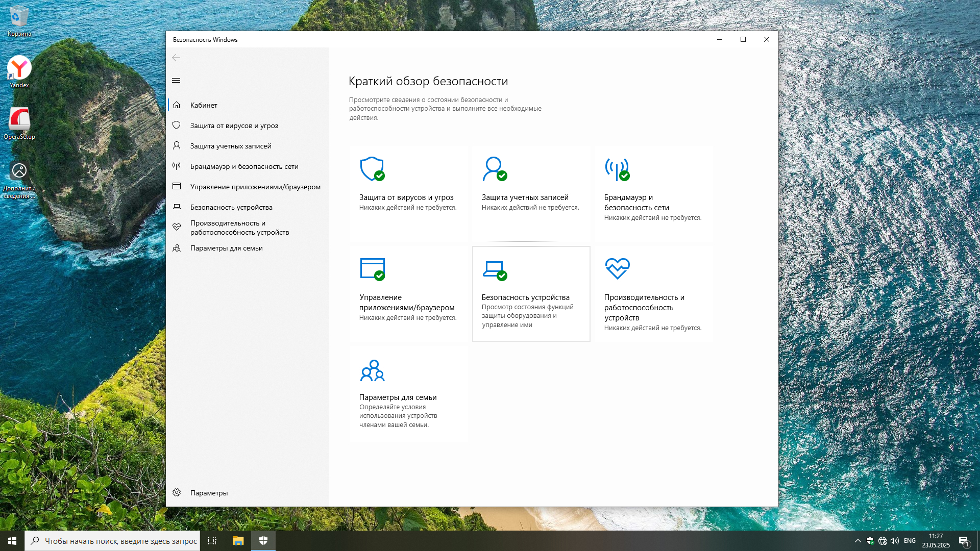Click the back arrow in Windows Security
Image resolution: width=980 pixels, height=551 pixels.
[x=176, y=58]
